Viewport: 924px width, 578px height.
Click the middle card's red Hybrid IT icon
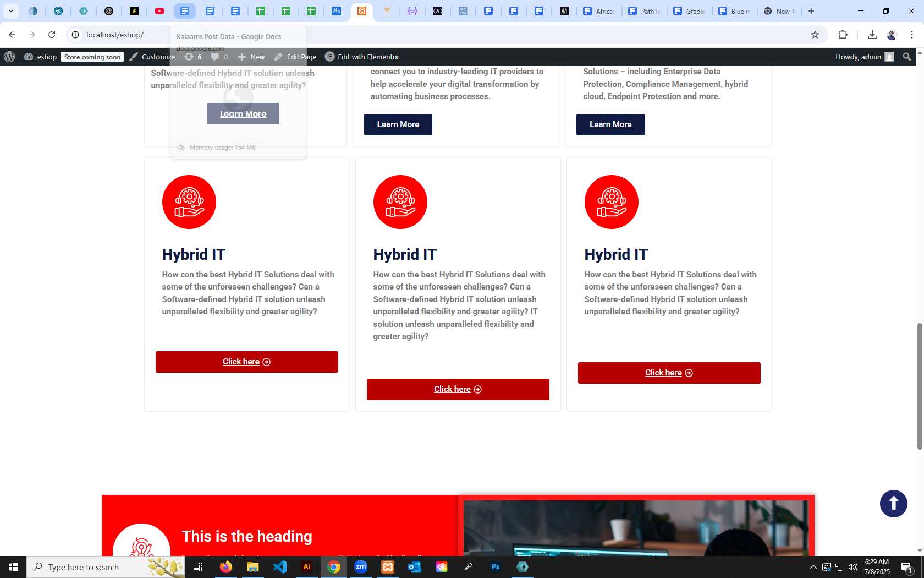(400, 202)
